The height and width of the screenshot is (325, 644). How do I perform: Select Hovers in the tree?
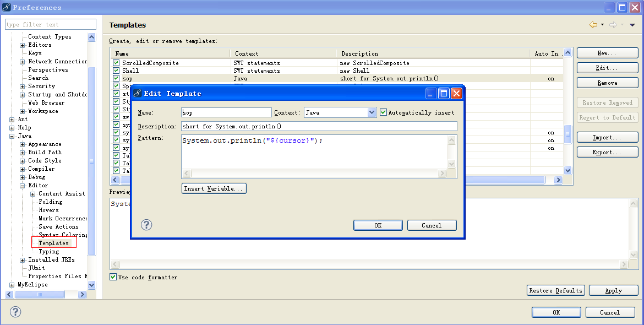[x=48, y=210]
